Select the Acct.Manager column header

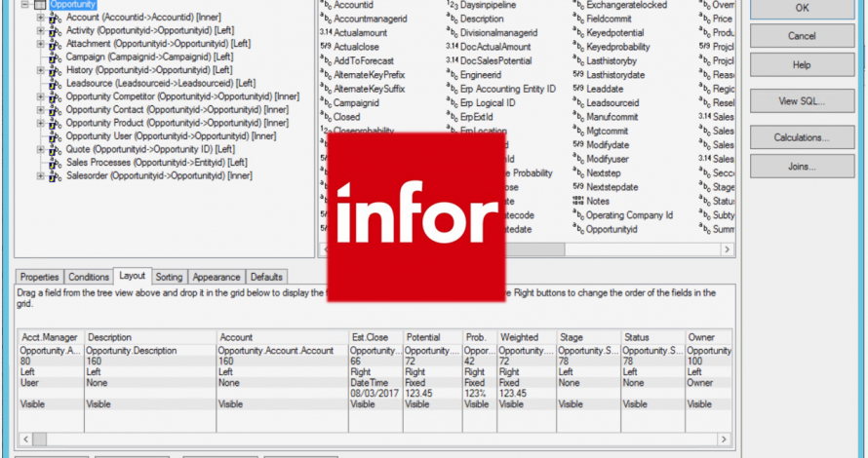point(51,337)
